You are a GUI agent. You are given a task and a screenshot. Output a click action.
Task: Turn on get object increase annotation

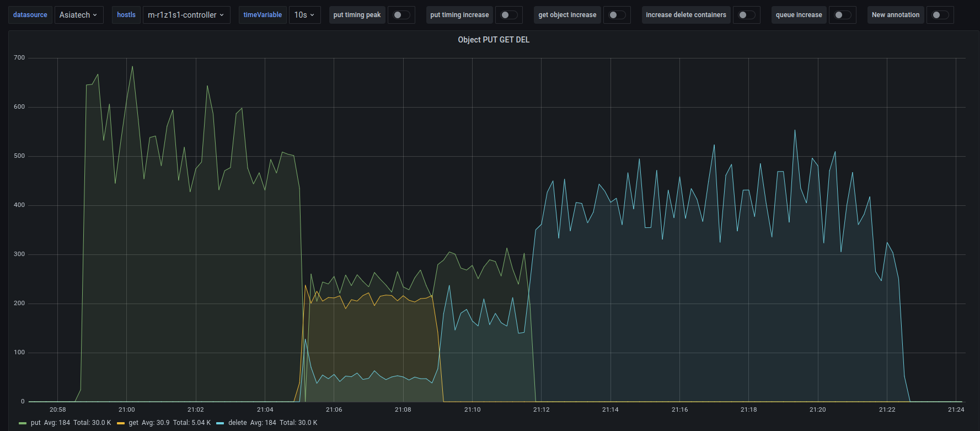pyautogui.click(x=617, y=15)
